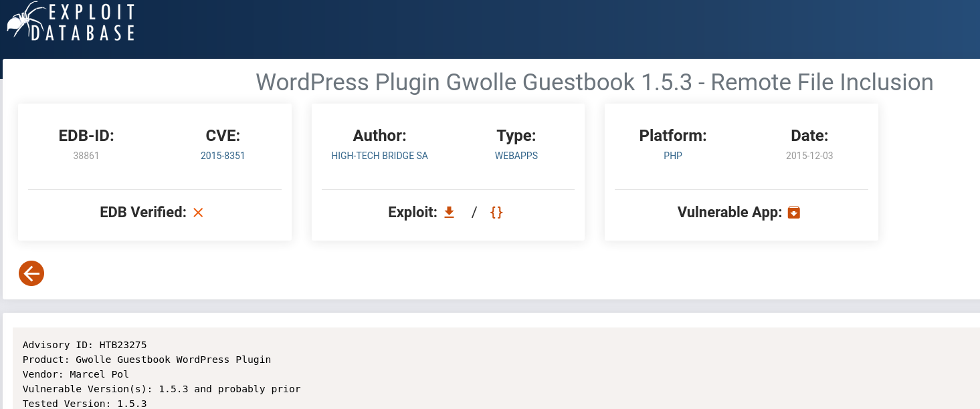Click the EDB-ID: heading
The width and height of the screenshot is (980, 409).
[x=86, y=136]
